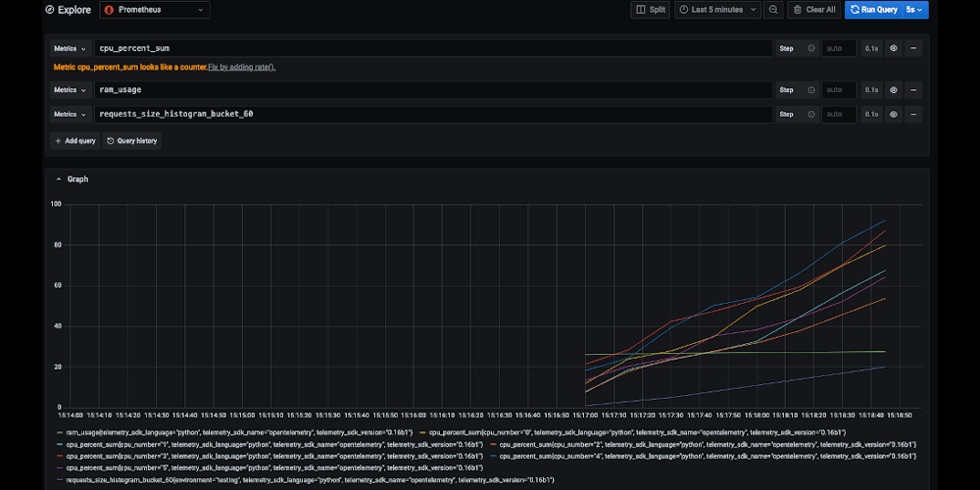980x490 pixels.
Task: Remove the cpu_percent_sum query with minus icon
Action: click(913, 48)
